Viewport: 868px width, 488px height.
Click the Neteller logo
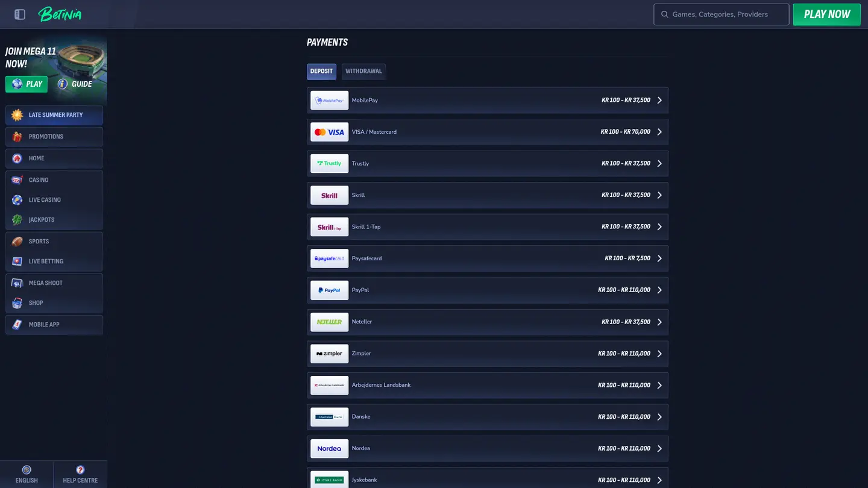(x=329, y=322)
